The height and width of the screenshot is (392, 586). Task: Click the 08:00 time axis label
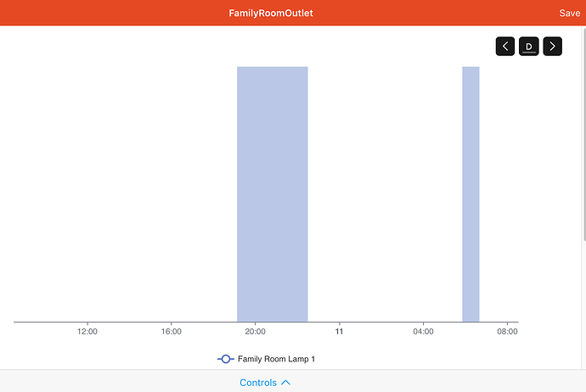[507, 332]
